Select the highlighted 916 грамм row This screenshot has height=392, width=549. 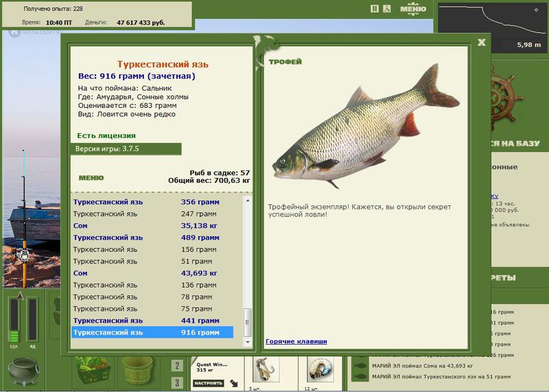click(152, 332)
